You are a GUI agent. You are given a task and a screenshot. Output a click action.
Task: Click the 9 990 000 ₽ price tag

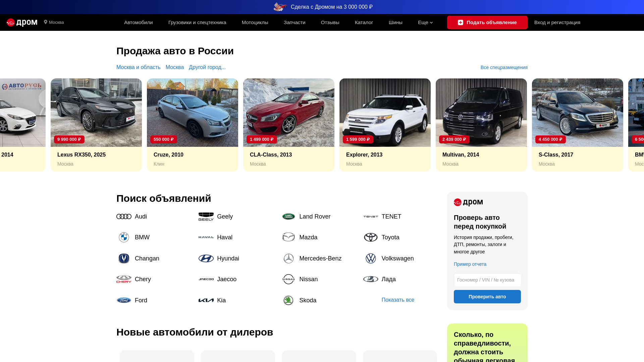[69, 139]
